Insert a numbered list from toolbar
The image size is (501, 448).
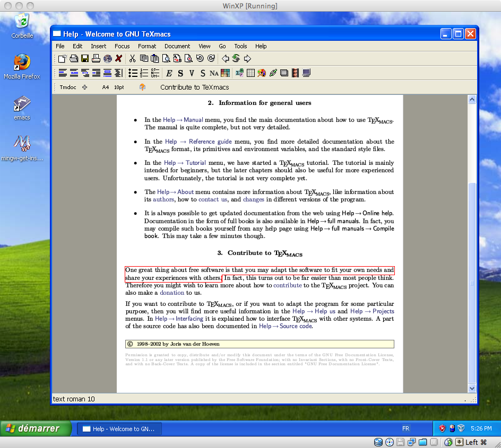[144, 73]
